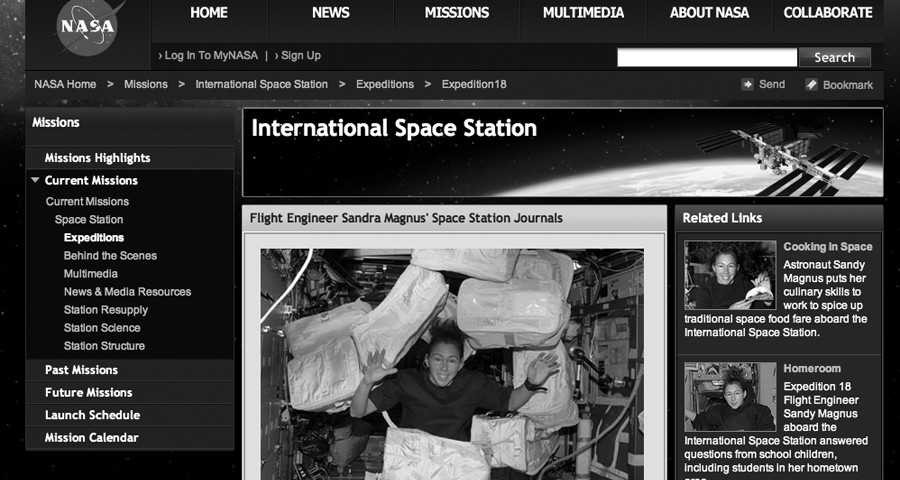Open Missions Highlights in sidebar
The image size is (900, 480).
[x=98, y=158]
